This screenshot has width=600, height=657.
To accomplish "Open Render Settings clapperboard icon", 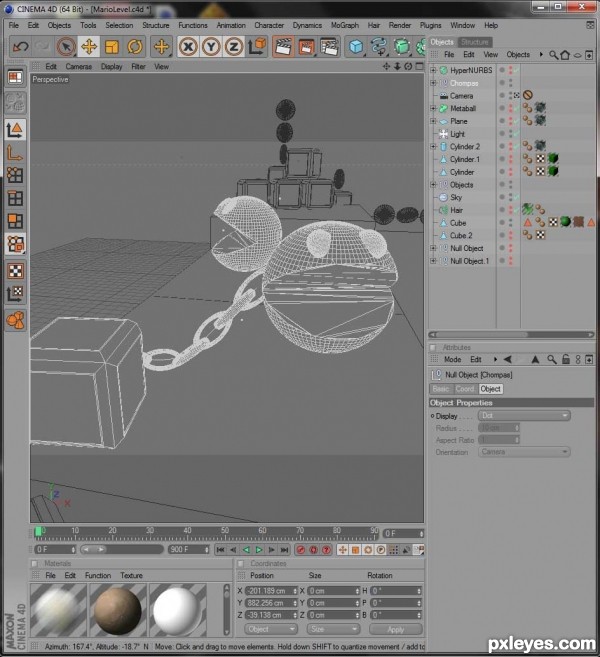I will tap(329, 47).
